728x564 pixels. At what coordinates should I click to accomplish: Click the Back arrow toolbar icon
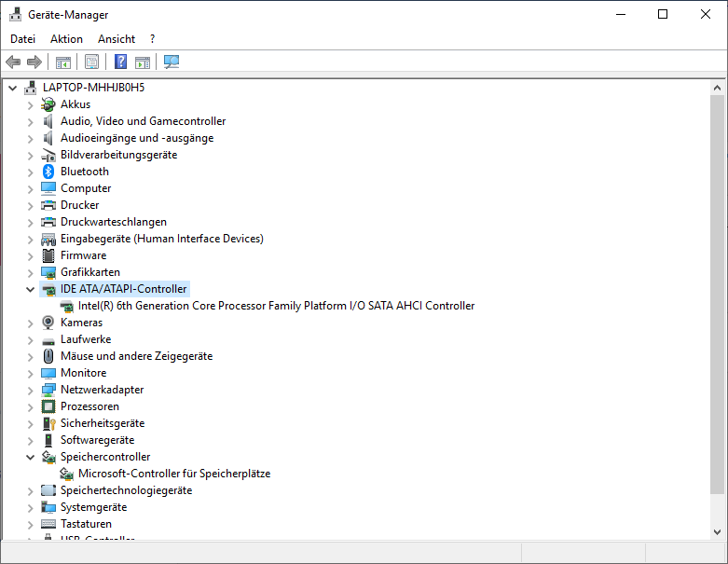[x=13, y=62]
